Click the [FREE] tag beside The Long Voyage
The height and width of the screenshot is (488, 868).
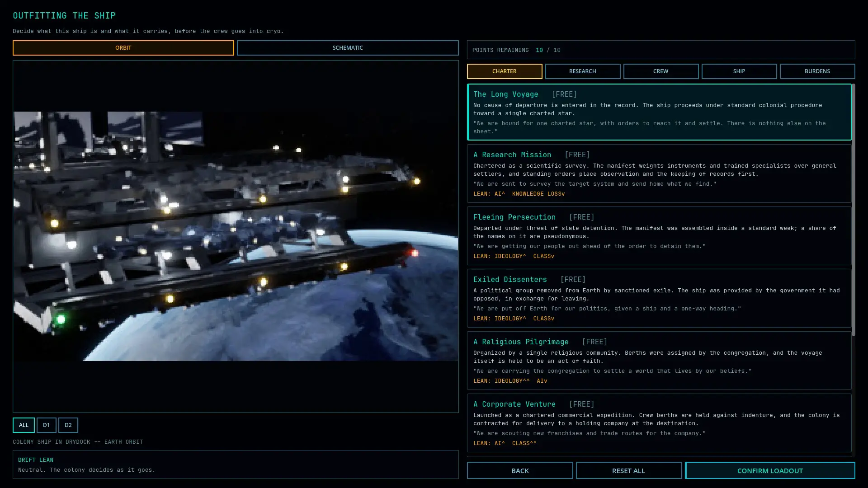(564, 94)
